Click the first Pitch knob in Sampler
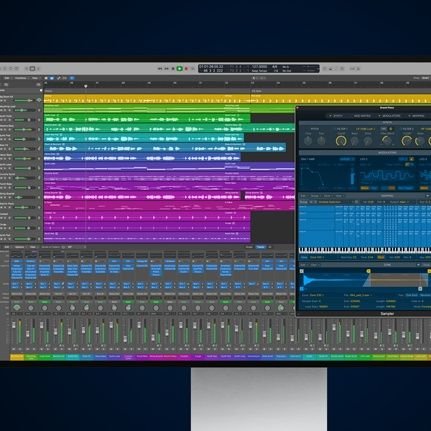 pos(308,141)
